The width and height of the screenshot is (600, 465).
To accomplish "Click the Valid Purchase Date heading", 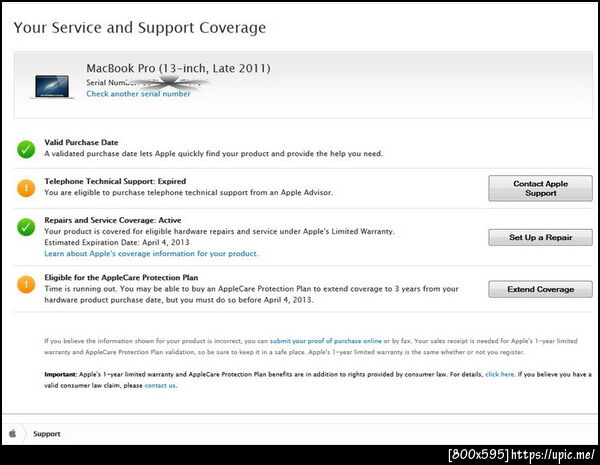I will click(81, 142).
